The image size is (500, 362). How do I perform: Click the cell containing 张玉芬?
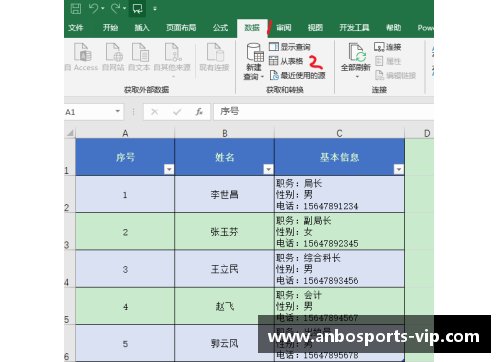(224, 232)
